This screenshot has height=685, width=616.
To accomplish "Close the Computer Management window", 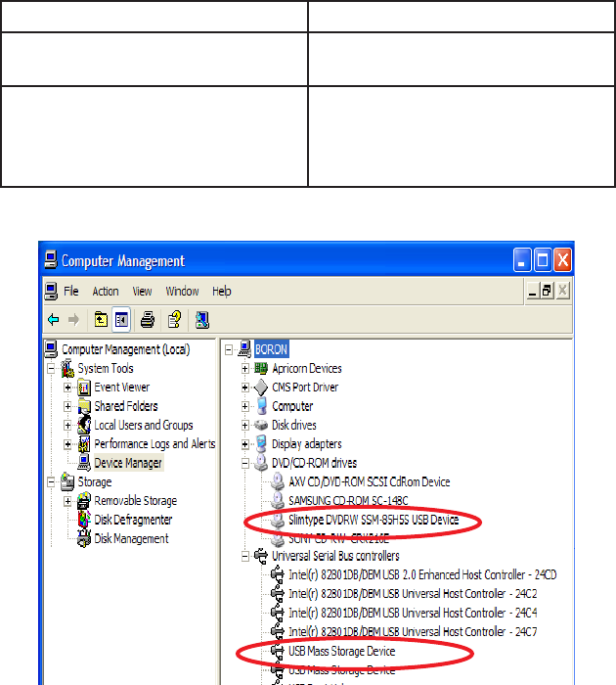I will pos(563,260).
